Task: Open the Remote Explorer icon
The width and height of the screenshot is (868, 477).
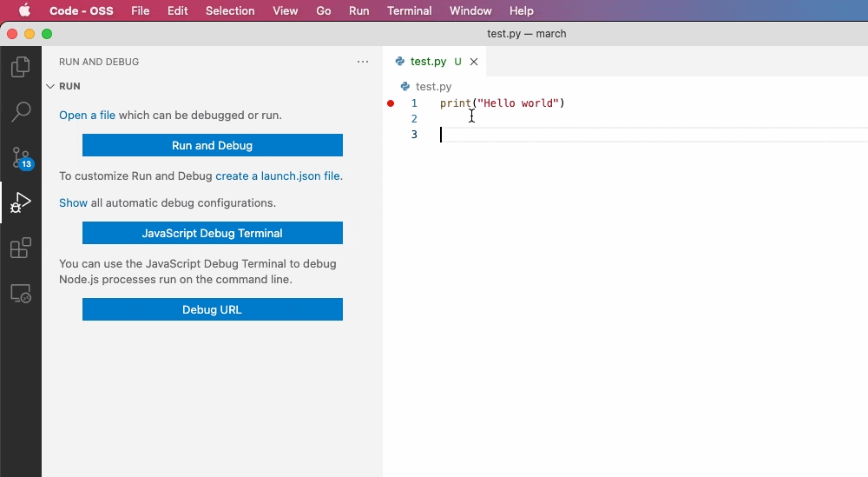Action: point(21,294)
